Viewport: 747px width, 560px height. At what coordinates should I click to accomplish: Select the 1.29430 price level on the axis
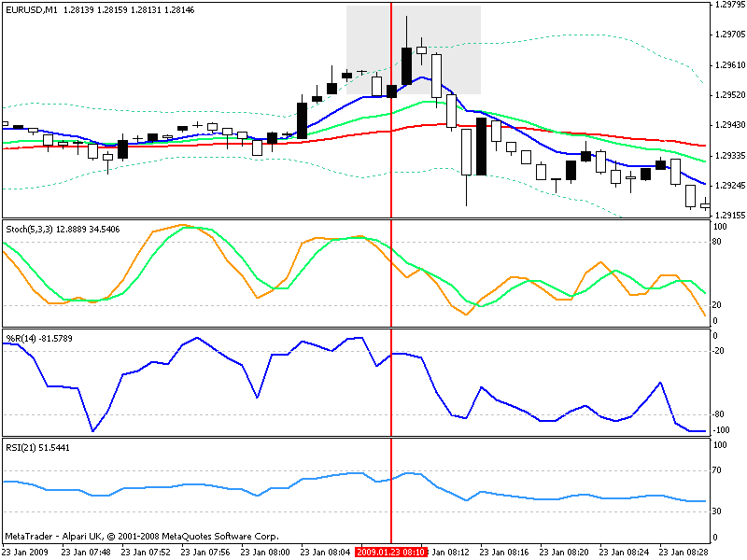728,125
